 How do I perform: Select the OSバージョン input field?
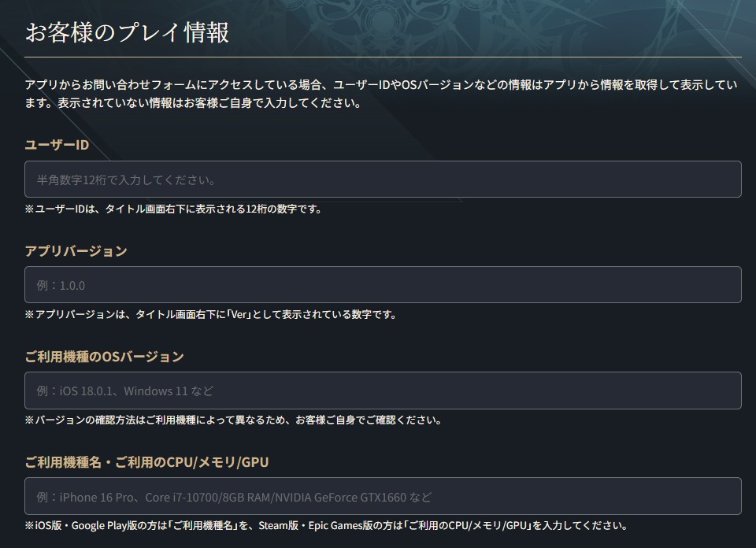pyautogui.click(x=383, y=391)
